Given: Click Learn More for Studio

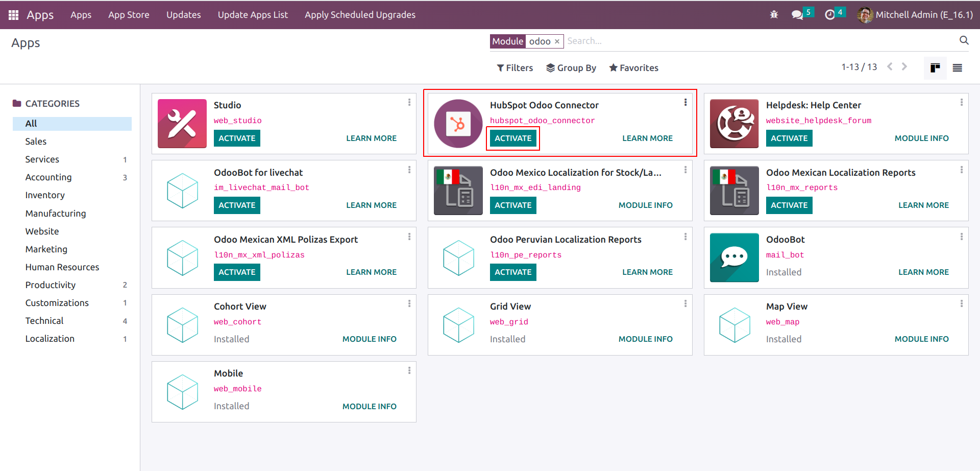Looking at the screenshot, I should 371,138.
